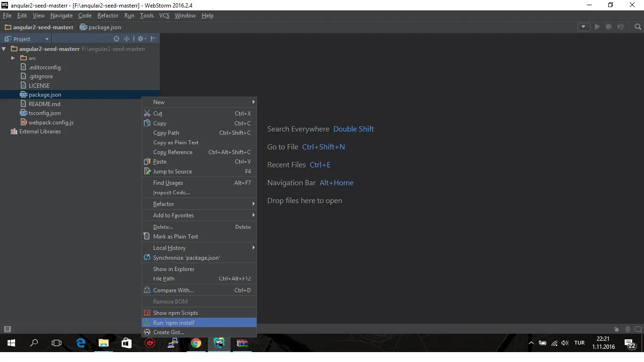Select webpack.config.js in the project tree
The height and width of the screenshot is (362, 644).
(51, 123)
